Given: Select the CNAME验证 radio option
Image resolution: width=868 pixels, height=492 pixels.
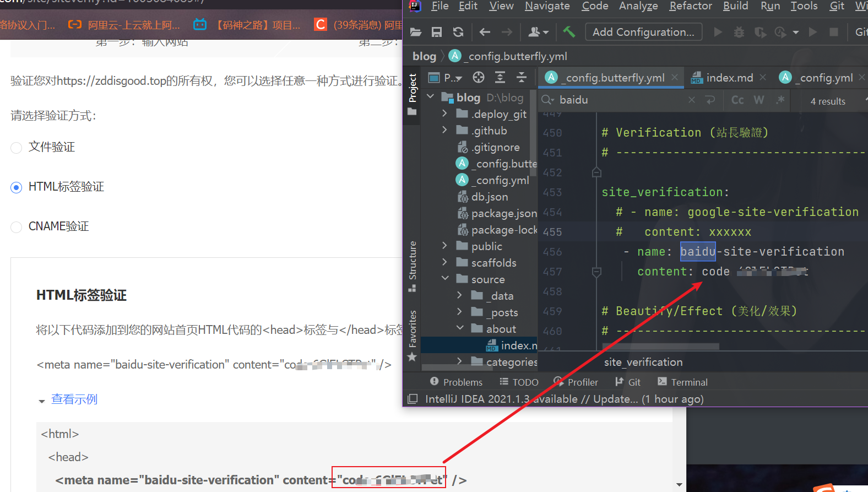Looking at the screenshot, I should point(17,227).
